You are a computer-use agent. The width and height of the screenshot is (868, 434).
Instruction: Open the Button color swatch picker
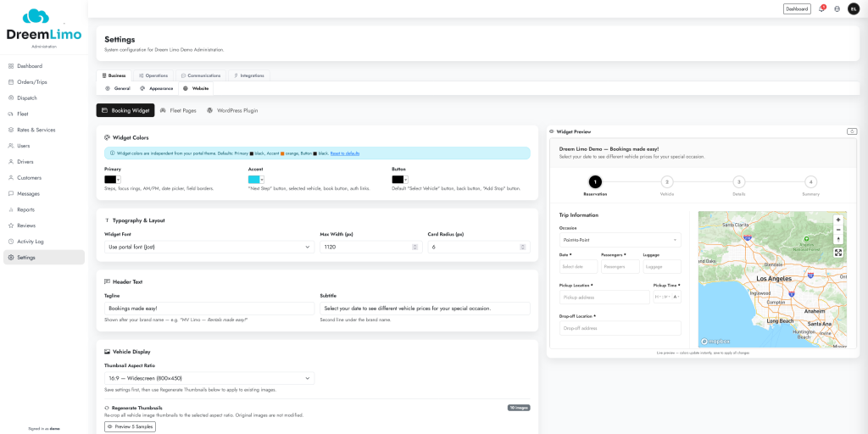pos(400,180)
